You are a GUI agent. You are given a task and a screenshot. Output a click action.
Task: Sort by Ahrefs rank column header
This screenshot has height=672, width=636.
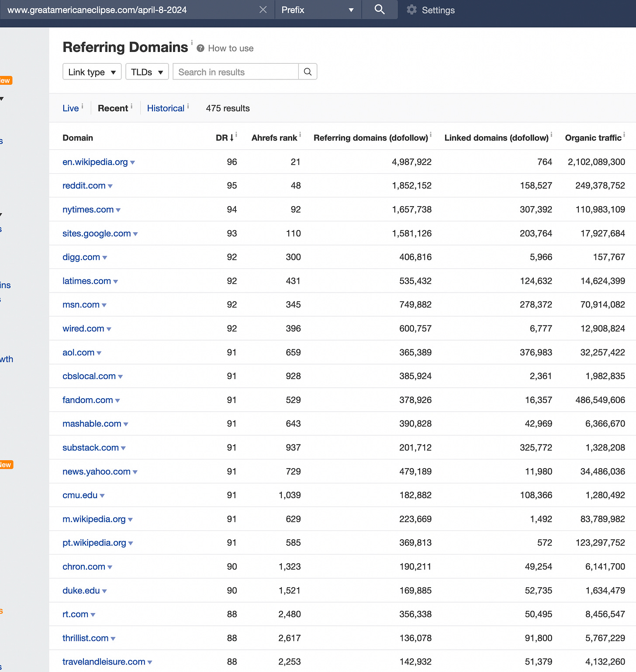click(x=274, y=138)
